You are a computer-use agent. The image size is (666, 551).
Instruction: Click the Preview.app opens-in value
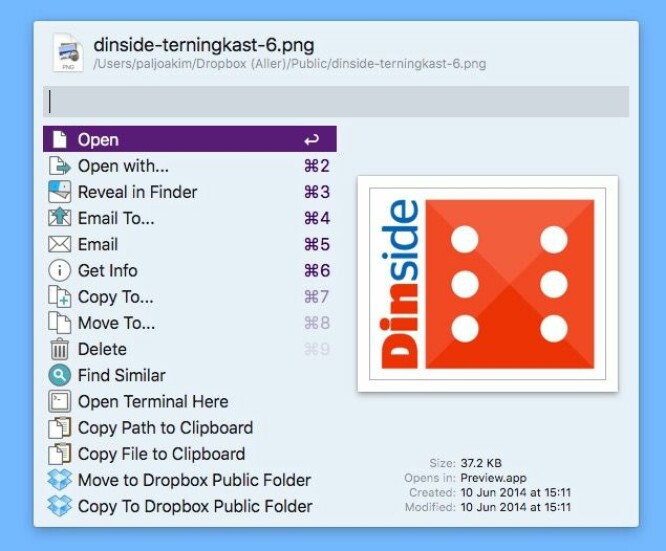coord(494,478)
